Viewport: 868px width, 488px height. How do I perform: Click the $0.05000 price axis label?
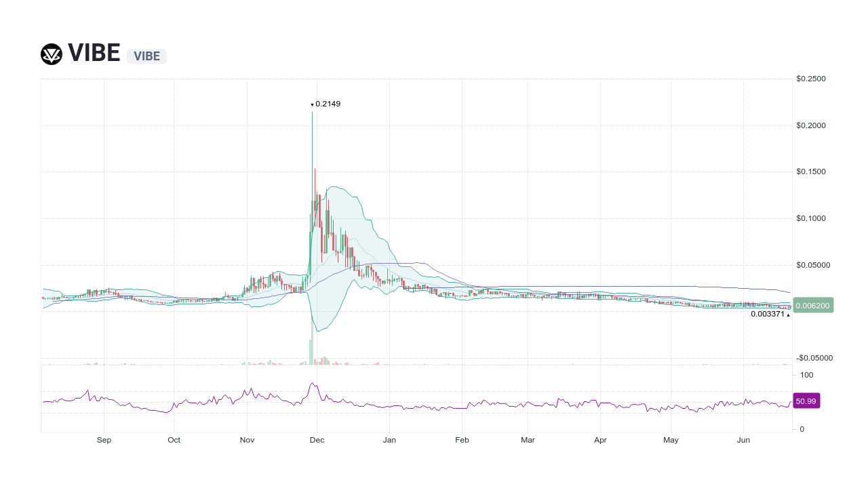[x=812, y=265]
